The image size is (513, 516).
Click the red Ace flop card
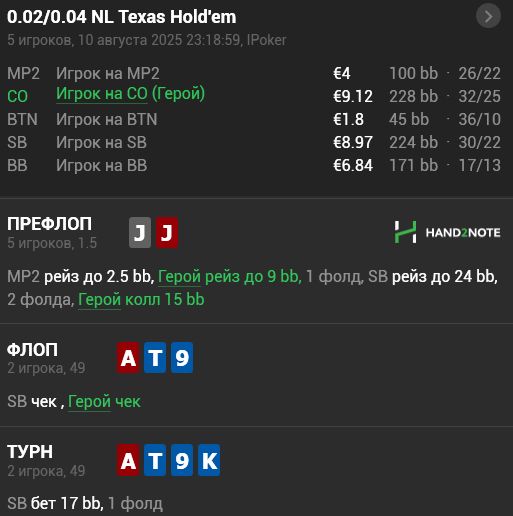point(128,358)
